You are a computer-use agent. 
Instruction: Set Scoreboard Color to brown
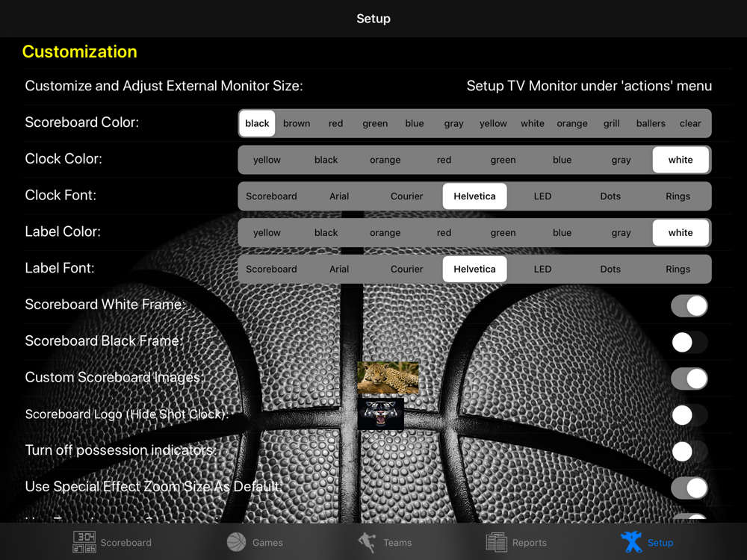297,123
